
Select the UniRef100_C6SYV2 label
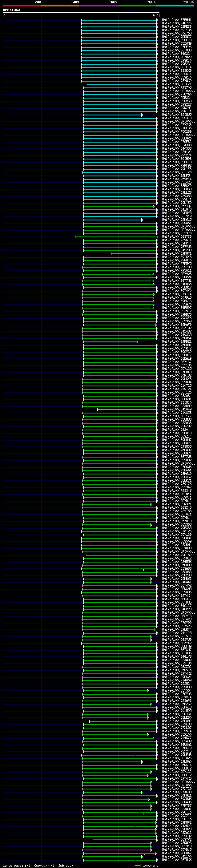[176, 839]
